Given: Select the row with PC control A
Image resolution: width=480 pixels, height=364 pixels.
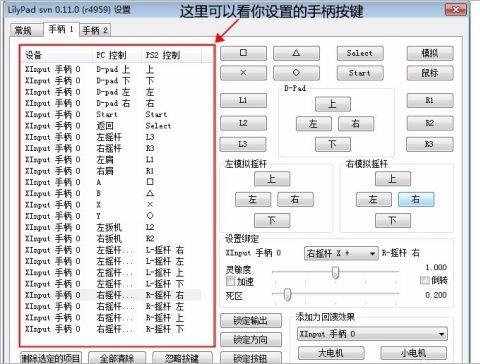Looking at the screenshot, I should pyautogui.click(x=112, y=182).
